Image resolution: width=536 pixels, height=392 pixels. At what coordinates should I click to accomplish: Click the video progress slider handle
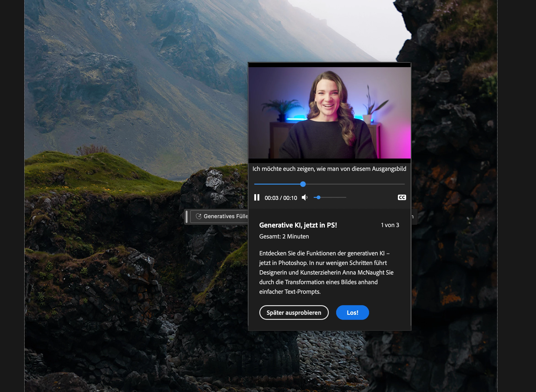tap(303, 184)
